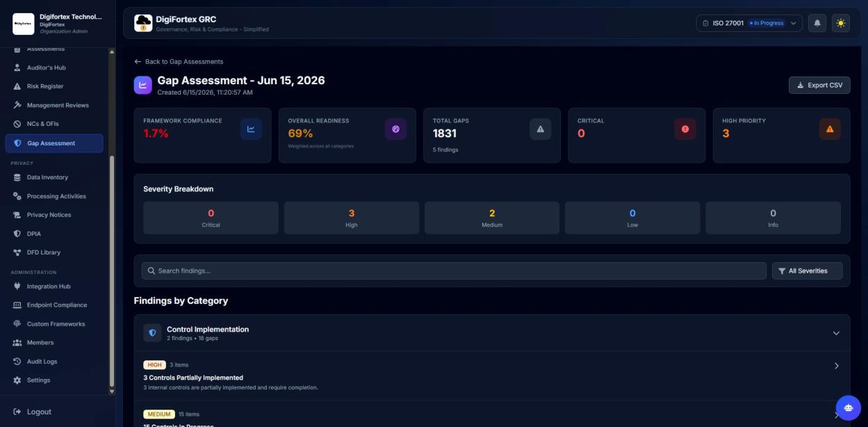This screenshot has height=427, width=868.
Task: Click the Gap Assessment shield icon in sidebar
Action: 17,143
